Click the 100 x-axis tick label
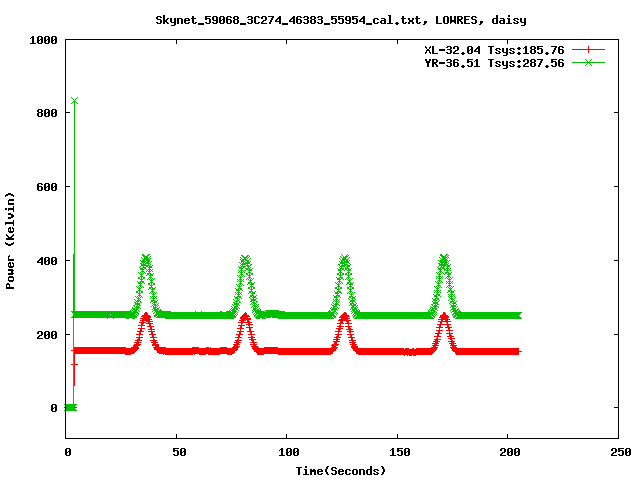The width and height of the screenshot is (640, 480). pos(289,452)
